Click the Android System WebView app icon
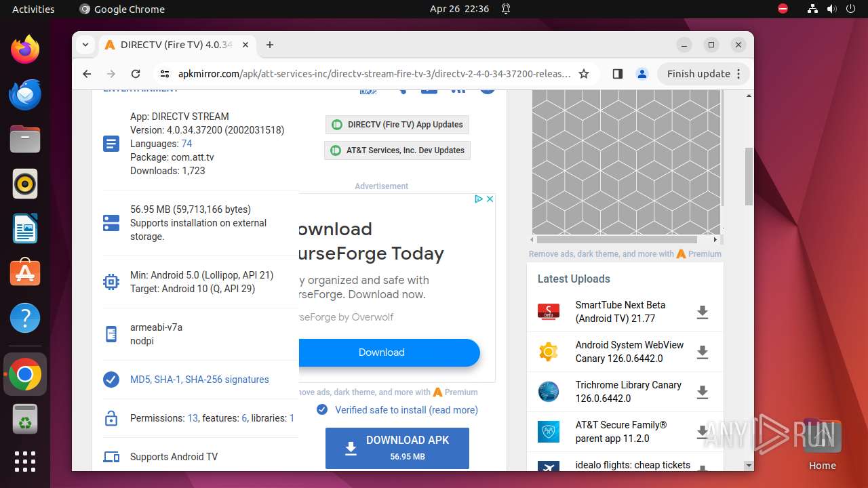Image resolution: width=868 pixels, height=488 pixels. (549, 352)
